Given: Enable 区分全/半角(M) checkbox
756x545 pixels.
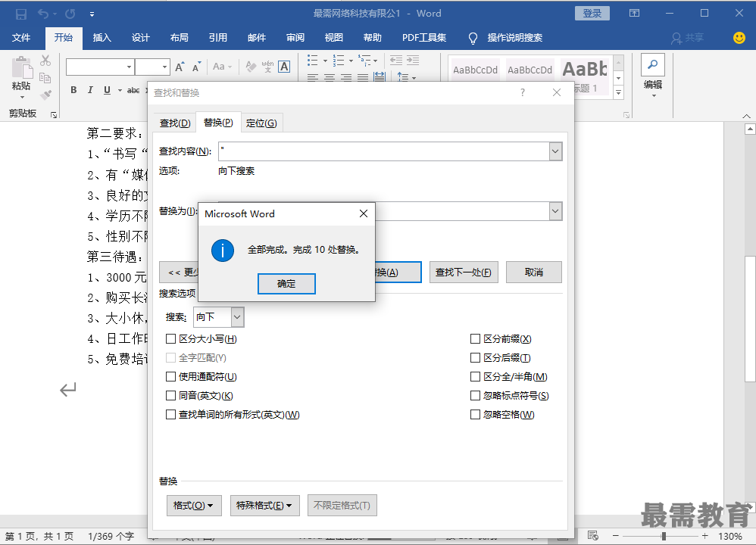Looking at the screenshot, I should coord(476,376).
